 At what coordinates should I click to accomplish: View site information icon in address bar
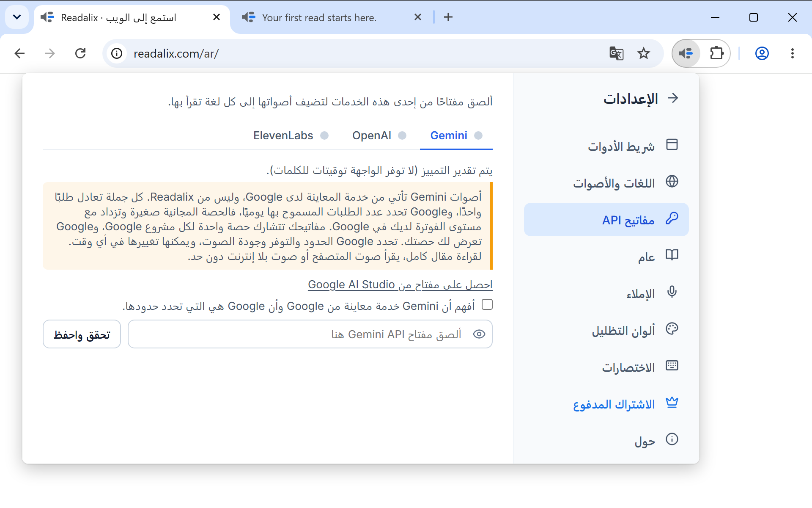tap(117, 53)
